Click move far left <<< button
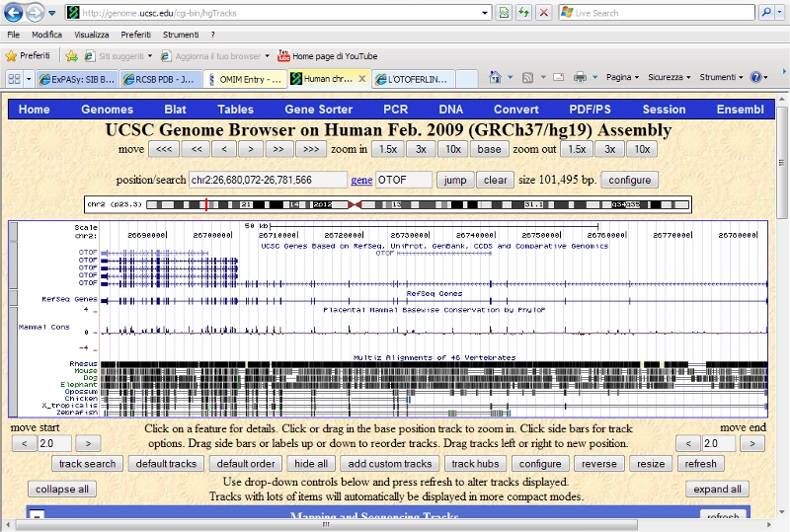The image size is (790, 532). point(164,149)
